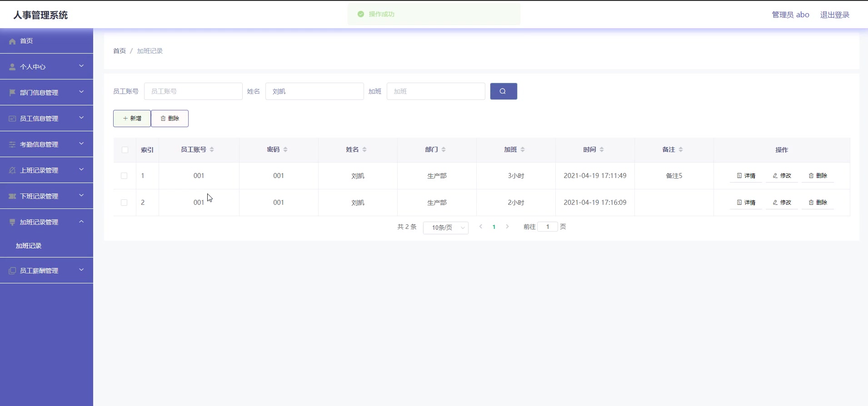This screenshot has width=868, height=406.
Task: Tick the checkbox for row index 2
Action: pyautogui.click(x=124, y=203)
